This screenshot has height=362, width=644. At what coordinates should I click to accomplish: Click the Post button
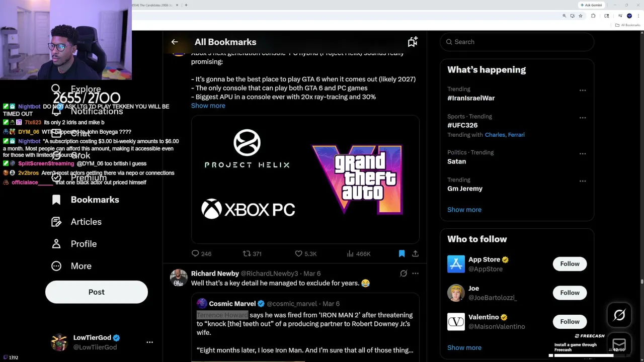click(x=97, y=292)
